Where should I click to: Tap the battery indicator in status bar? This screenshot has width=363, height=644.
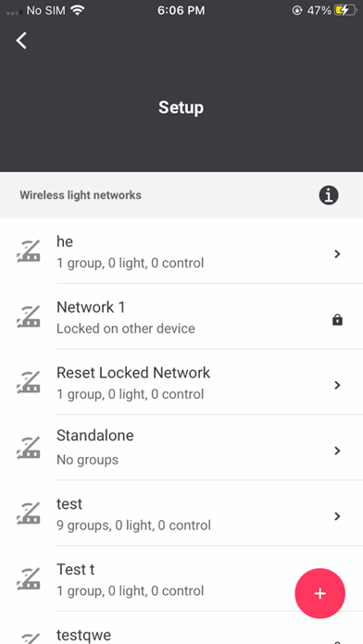(x=344, y=10)
